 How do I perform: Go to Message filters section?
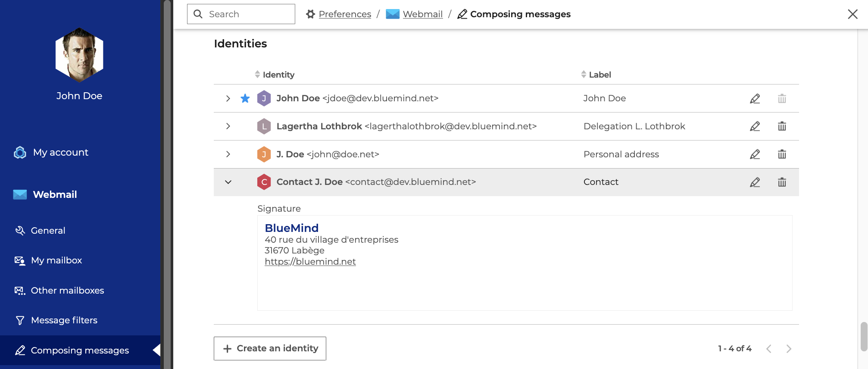(x=64, y=320)
